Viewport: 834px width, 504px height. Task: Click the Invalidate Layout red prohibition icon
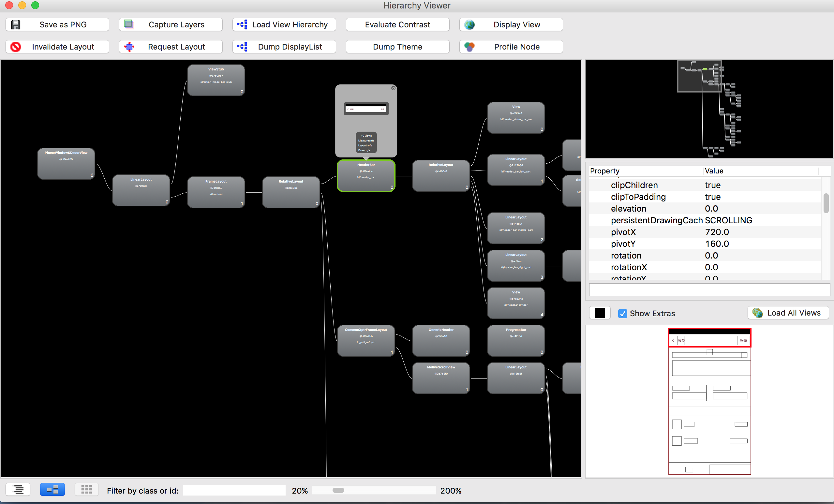(x=16, y=47)
